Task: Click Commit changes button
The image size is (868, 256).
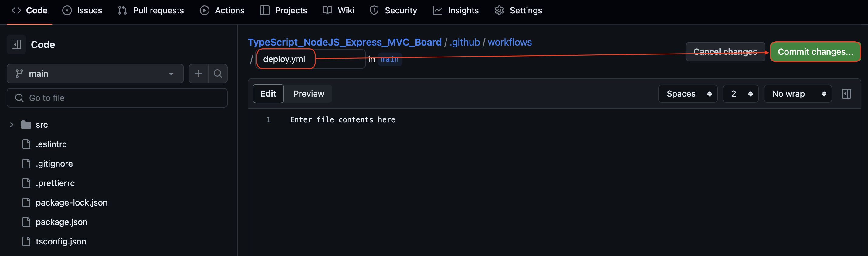Action: pyautogui.click(x=815, y=52)
